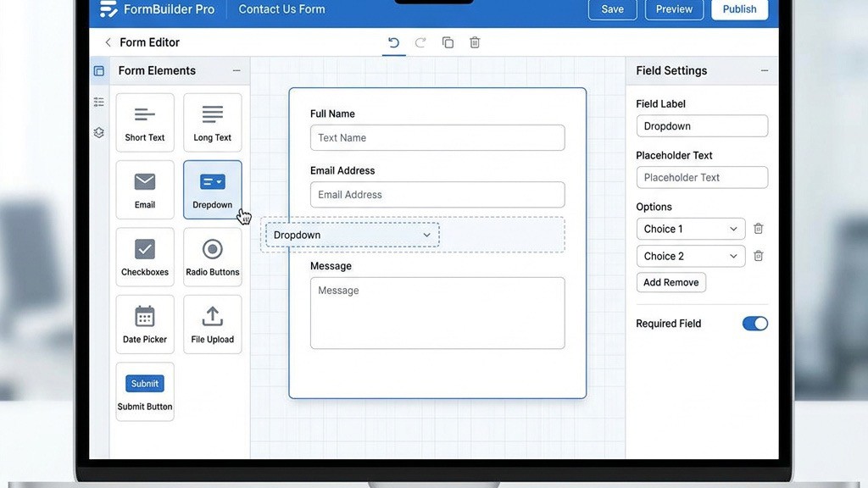Expand the Dropdown field on the form canvas
Image resolution: width=868 pixels, height=488 pixels.
426,235
